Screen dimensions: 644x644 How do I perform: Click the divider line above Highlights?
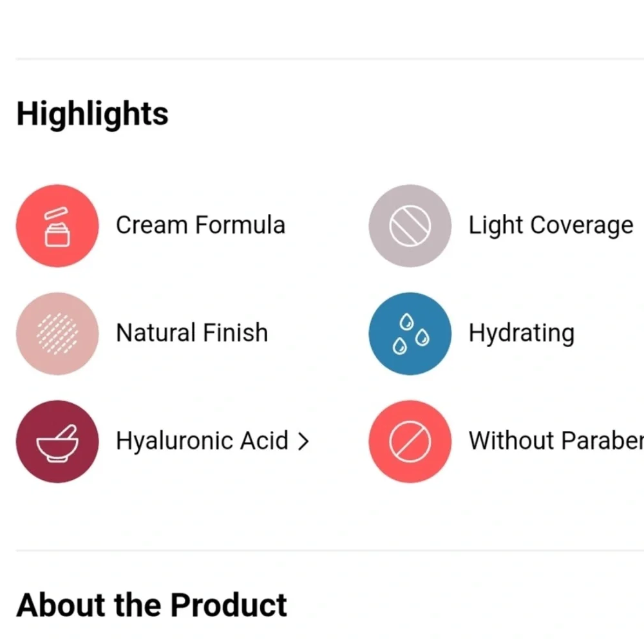point(322,59)
